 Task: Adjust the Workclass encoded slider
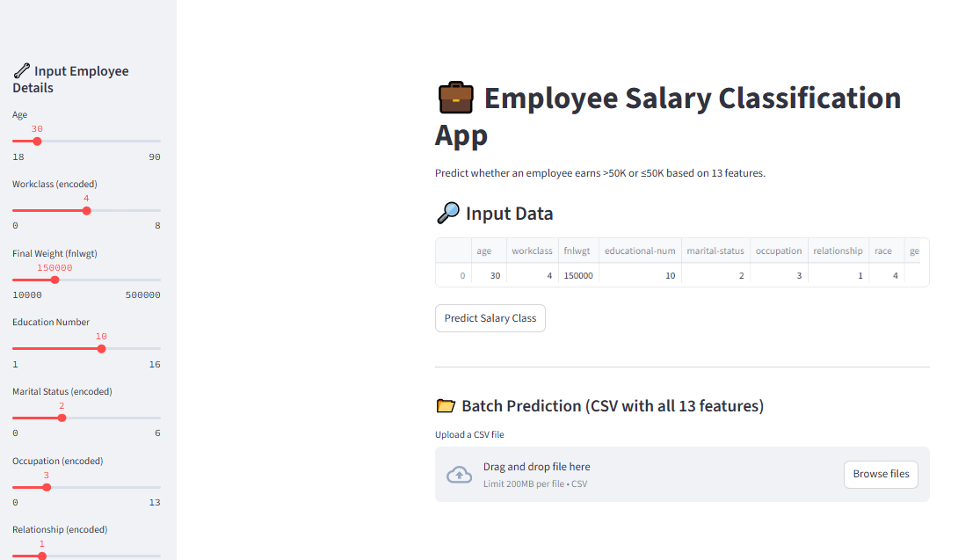85,210
